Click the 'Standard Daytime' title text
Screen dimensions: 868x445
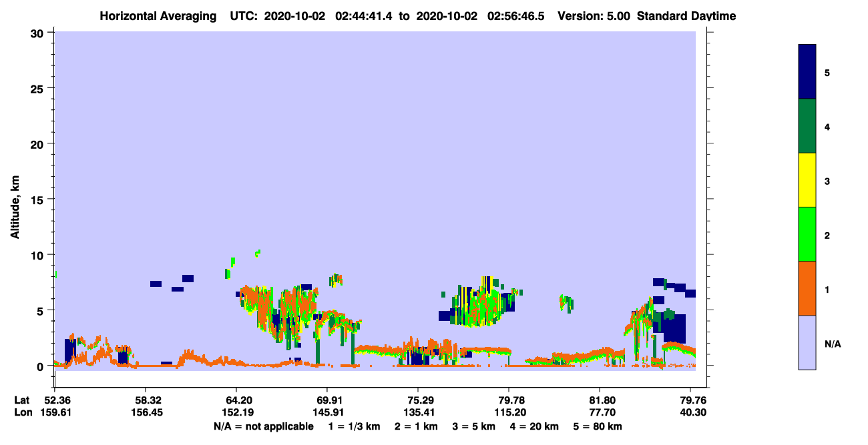686,16
